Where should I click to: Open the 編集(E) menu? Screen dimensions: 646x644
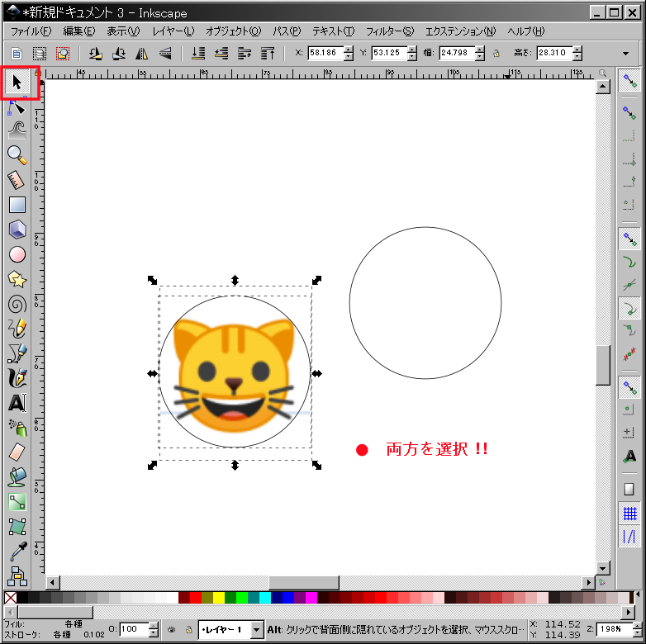78,31
